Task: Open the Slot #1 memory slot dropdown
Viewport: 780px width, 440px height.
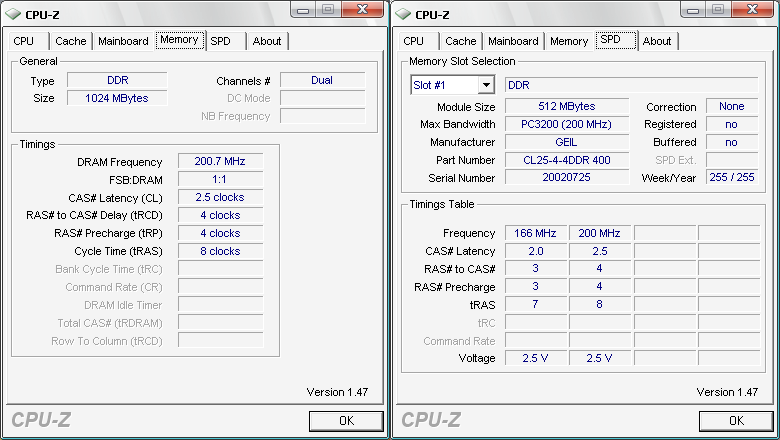Action: click(486, 86)
